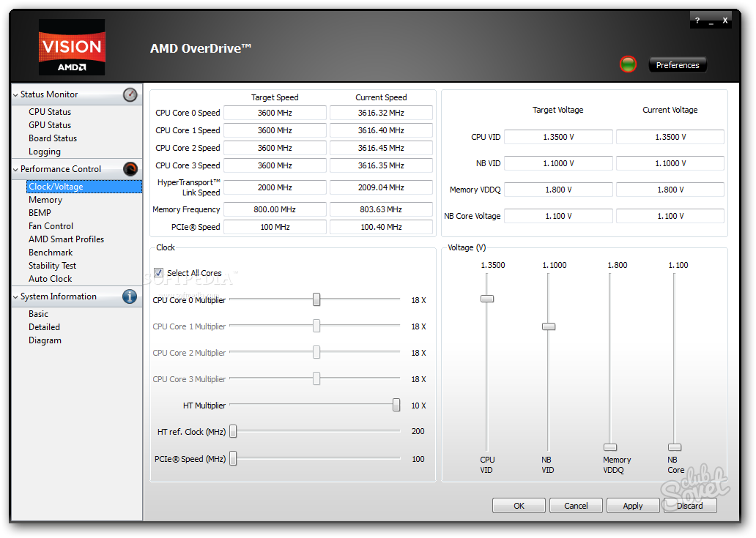Image resolution: width=756 pixels, height=538 pixels.
Task: Click the green status indicator light
Action: 628,64
